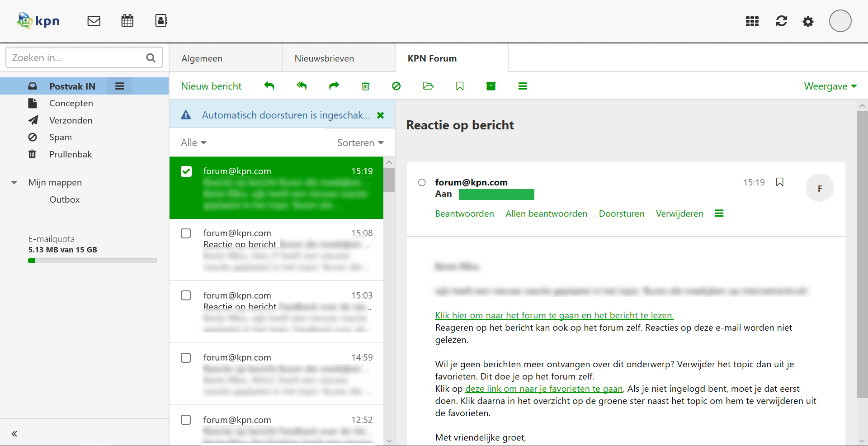The height and width of the screenshot is (446, 868).
Task: Click the move to folder icon
Action: tap(428, 86)
